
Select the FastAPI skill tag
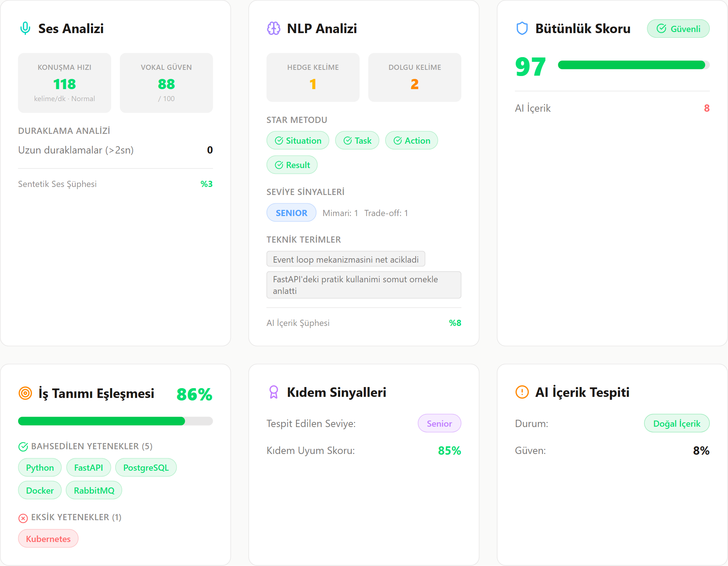click(88, 467)
